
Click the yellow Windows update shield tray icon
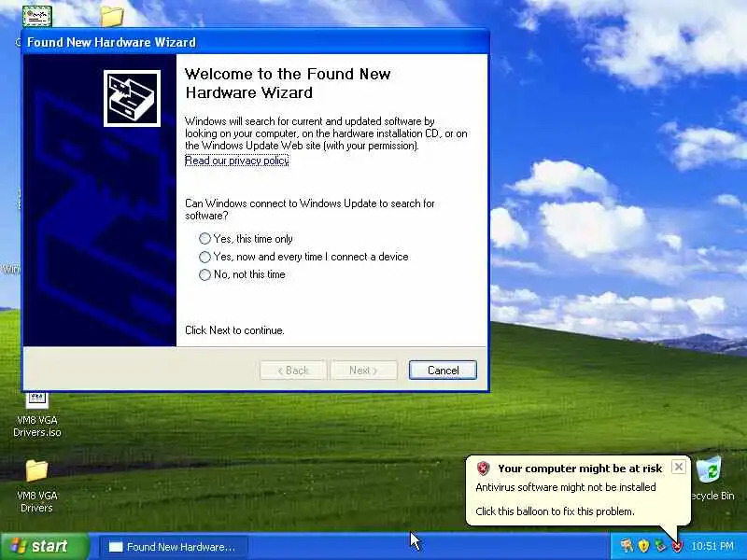click(643, 546)
